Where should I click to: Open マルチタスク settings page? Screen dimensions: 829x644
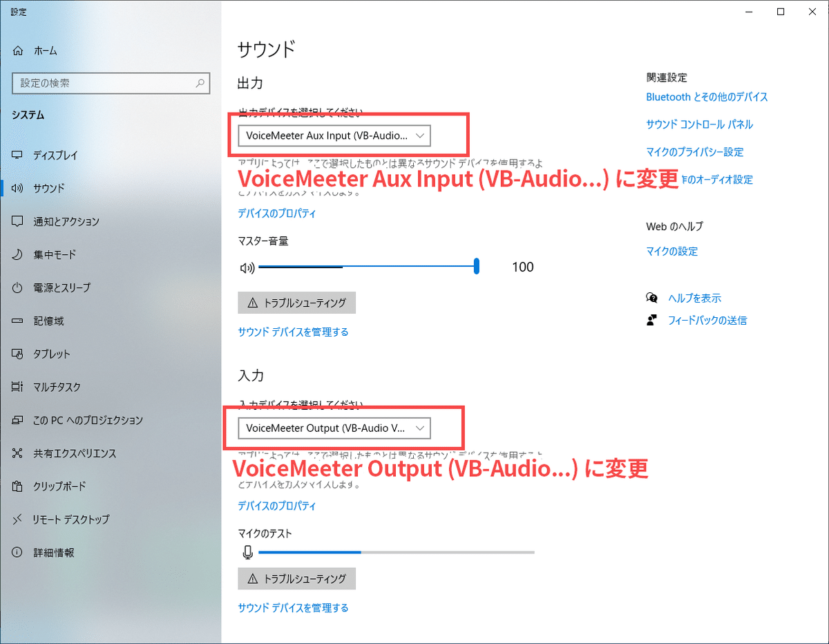coord(57,387)
